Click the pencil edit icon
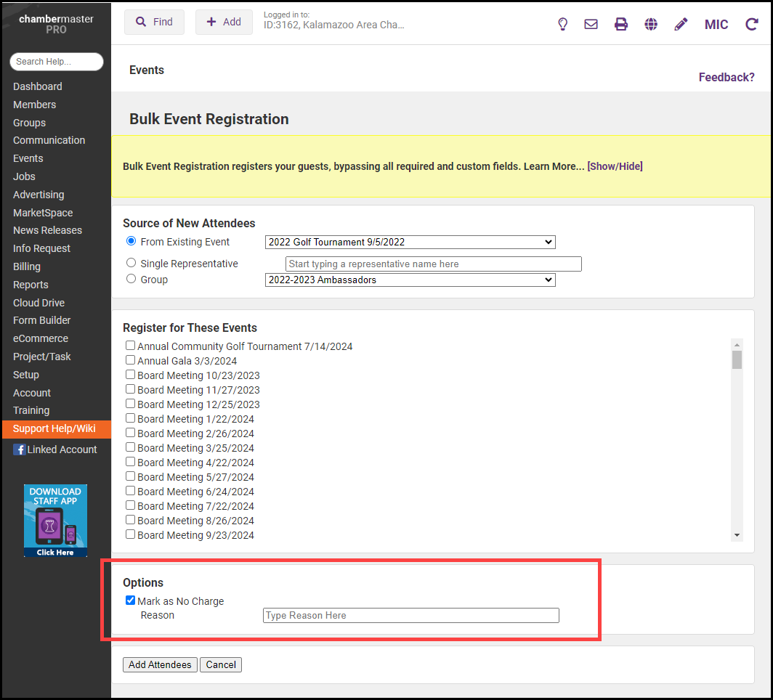 click(681, 24)
